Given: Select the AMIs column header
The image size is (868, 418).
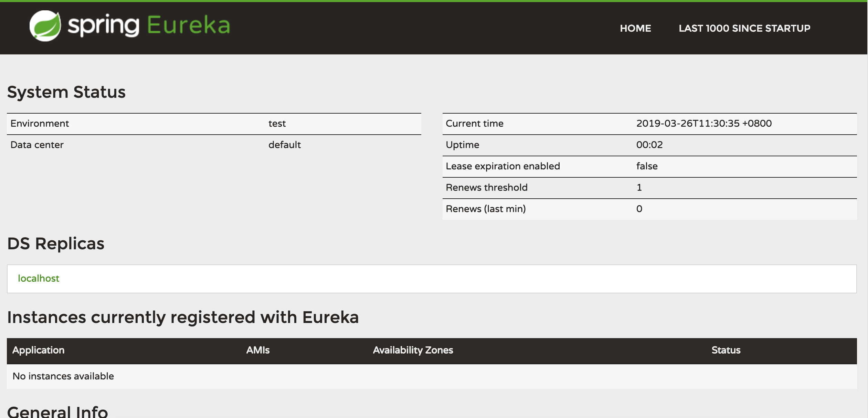Looking at the screenshot, I should [x=257, y=350].
